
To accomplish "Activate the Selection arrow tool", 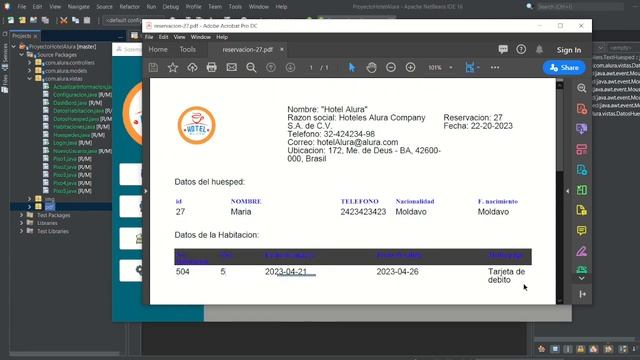I will tap(352, 67).
